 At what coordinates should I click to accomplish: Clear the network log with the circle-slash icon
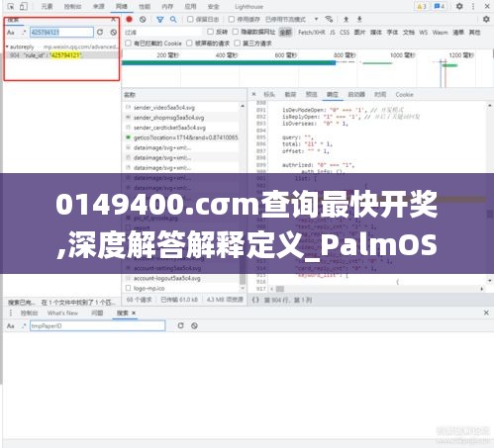coord(143,20)
